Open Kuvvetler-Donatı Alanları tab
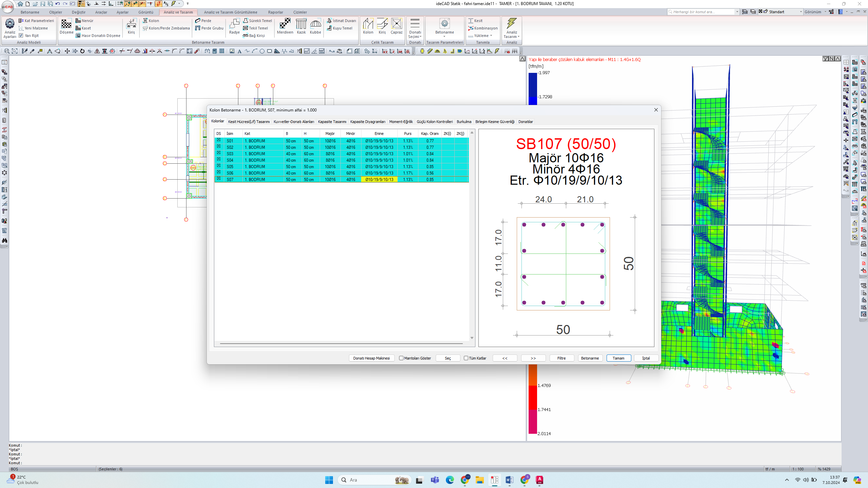Viewport: 868px width, 488px height. coord(294,122)
